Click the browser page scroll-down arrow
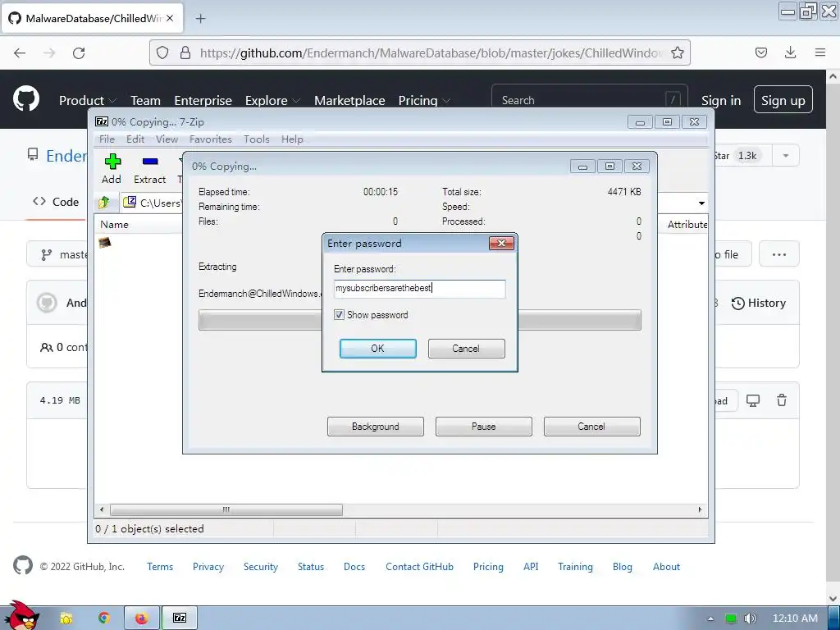The width and height of the screenshot is (840, 630). click(833, 598)
